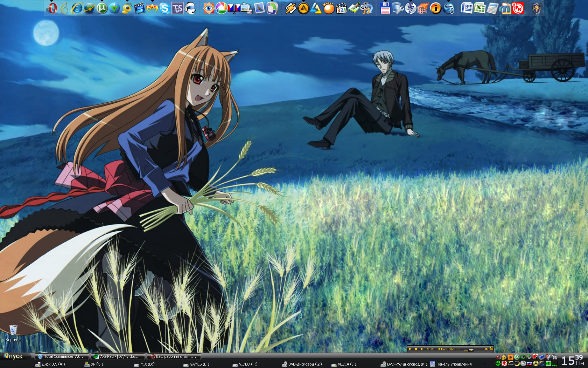
Task: Switch to AkelPad taskbar button
Action: pos(118,356)
